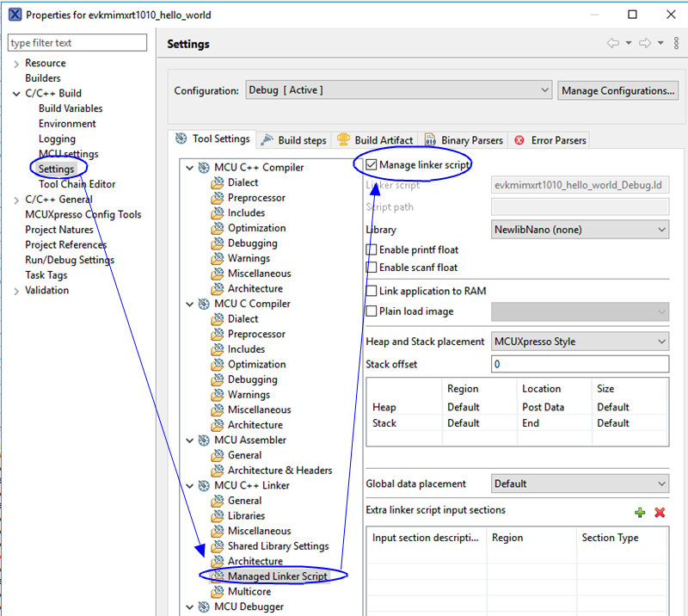Click the Multicore settings icon
Screen dimensions: 688x616
click(218, 592)
